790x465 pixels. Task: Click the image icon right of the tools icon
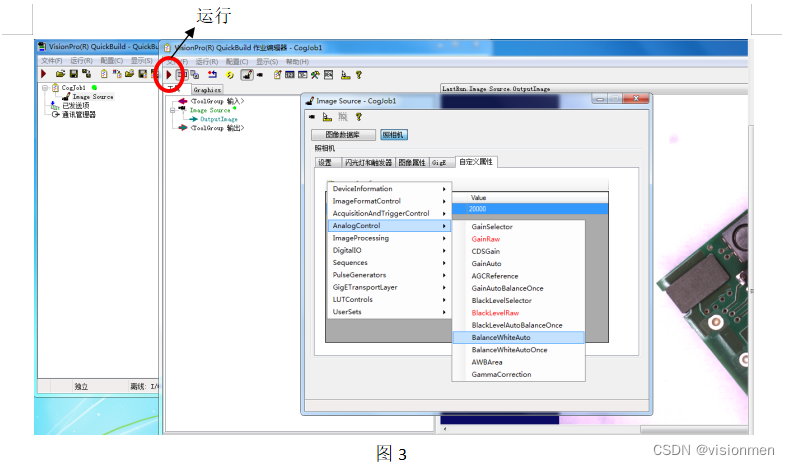[x=328, y=75]
